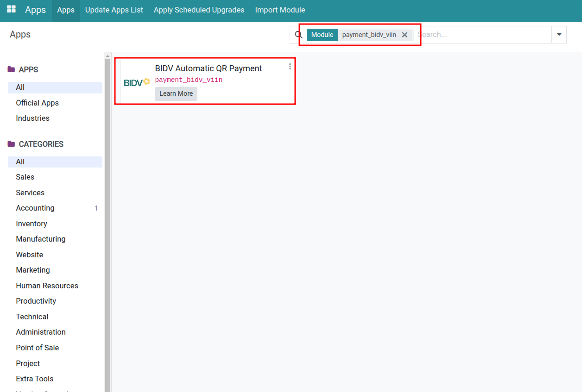Remove the payment_bidv_viin module filter
Viewport: 582px width, 392px height.
coord(405,35)
